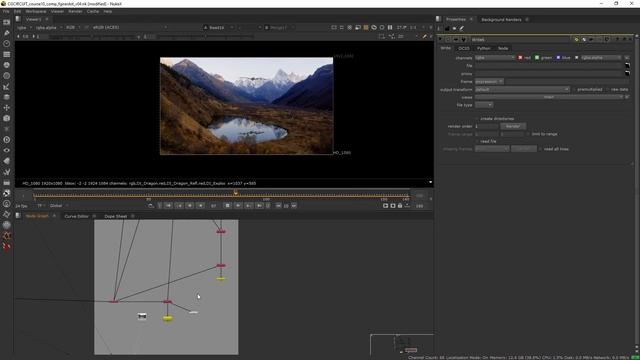Jump to first frame playback button

pos(168,206)
